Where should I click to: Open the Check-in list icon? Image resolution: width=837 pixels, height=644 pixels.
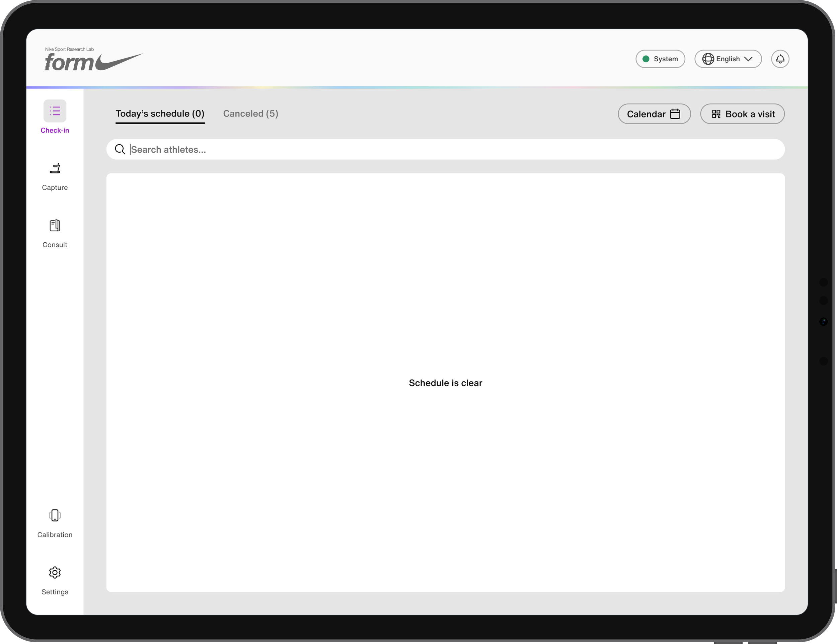click(x=55, y=111)
